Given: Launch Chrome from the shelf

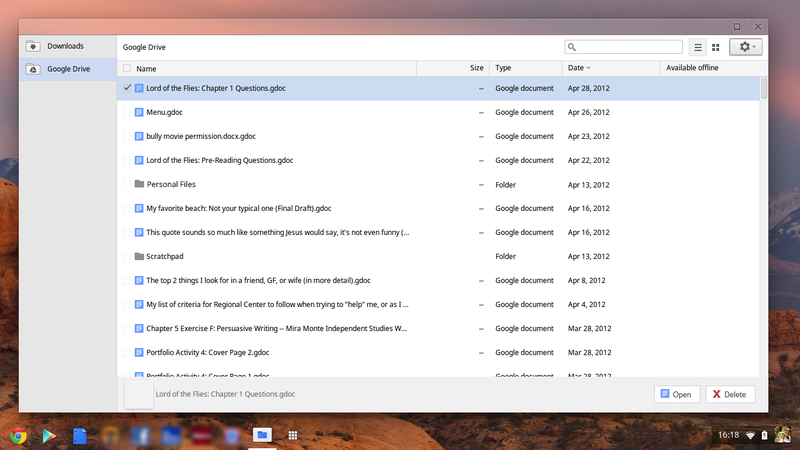Looking at the screenshot, I should 18,436.
